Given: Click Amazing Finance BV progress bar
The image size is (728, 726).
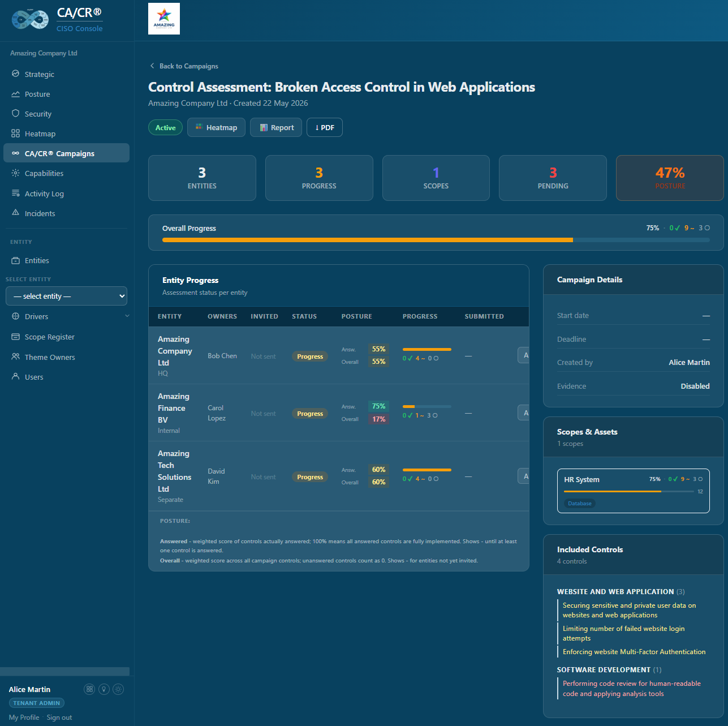Looking at the screenshot, I should (427, 406).
